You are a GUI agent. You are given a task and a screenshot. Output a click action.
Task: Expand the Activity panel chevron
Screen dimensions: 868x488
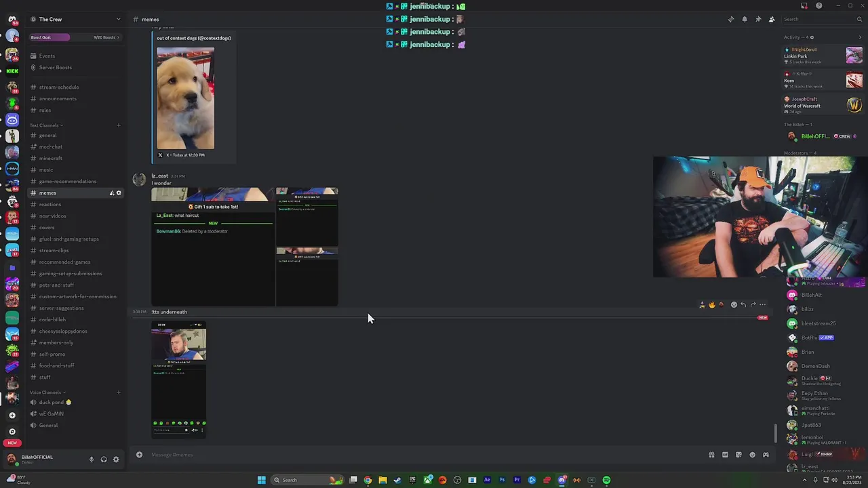pos(860,37)
